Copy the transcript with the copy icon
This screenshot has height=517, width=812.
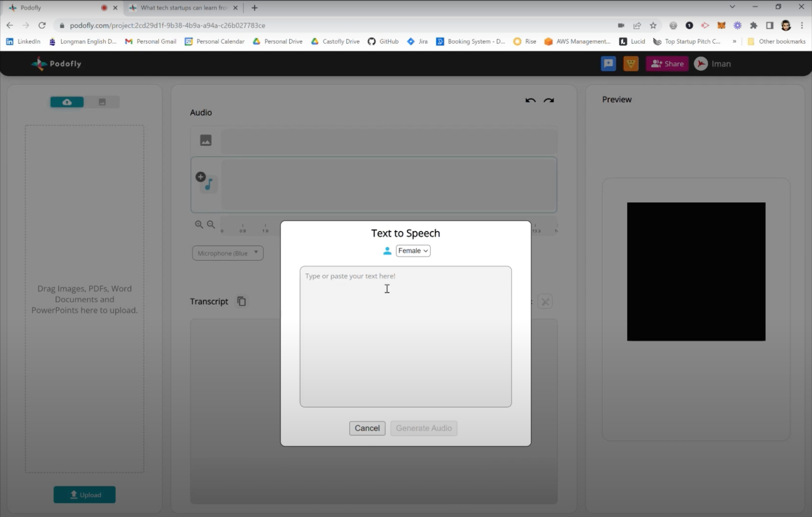pos(241,301)
